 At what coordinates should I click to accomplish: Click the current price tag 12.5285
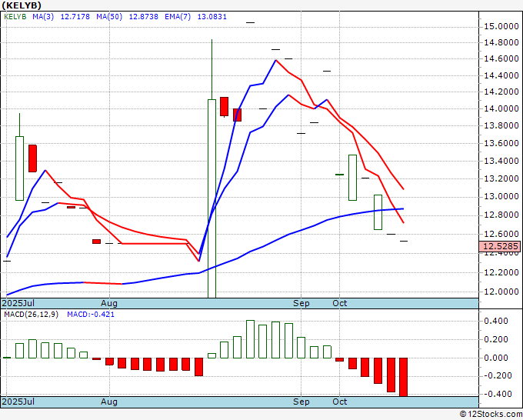point(499,246)
